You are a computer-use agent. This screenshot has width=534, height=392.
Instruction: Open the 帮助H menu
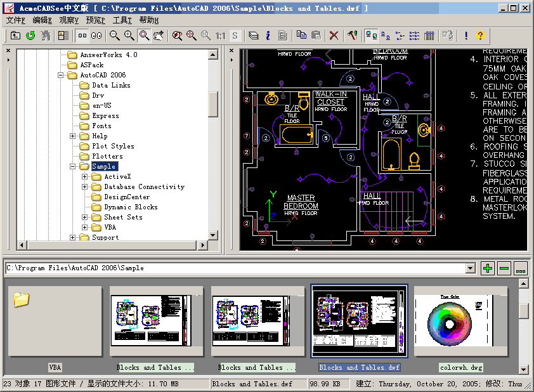point(149,20)
